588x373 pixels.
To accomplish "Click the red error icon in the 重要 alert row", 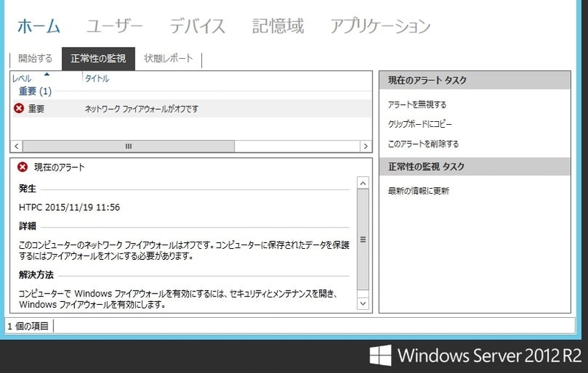I will tap(19, 108).
